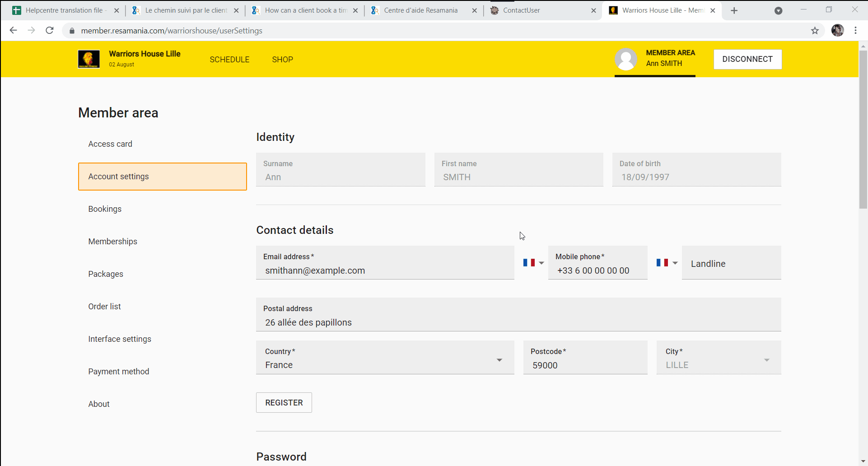Image resolution: width=868 pixels, height=466 pixels.
Task: Reload the page with the refresh icon
Action: pyautogui.click(x=50, y=30)
